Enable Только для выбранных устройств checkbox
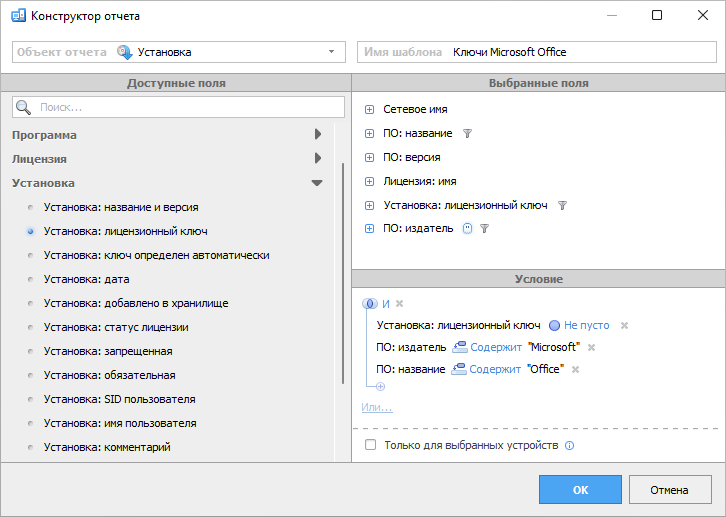The width and height of the screenshot is (726, 517). point(371,445)
